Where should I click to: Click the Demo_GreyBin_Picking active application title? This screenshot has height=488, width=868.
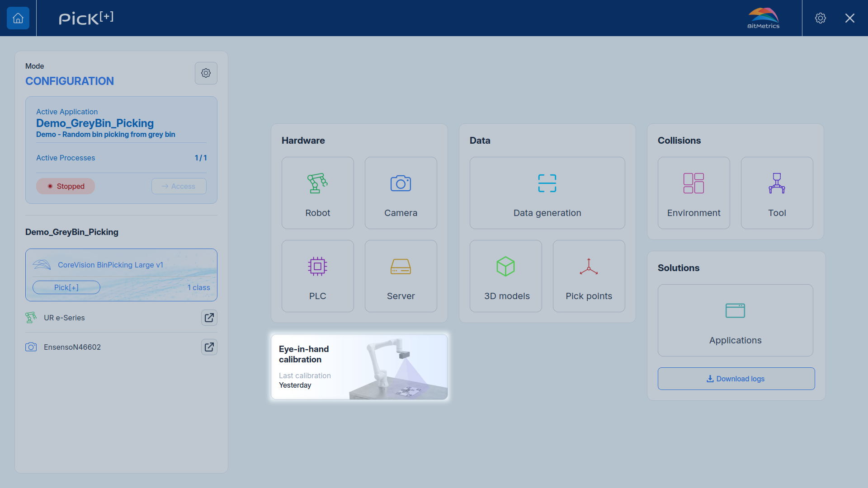click(95, 123)
